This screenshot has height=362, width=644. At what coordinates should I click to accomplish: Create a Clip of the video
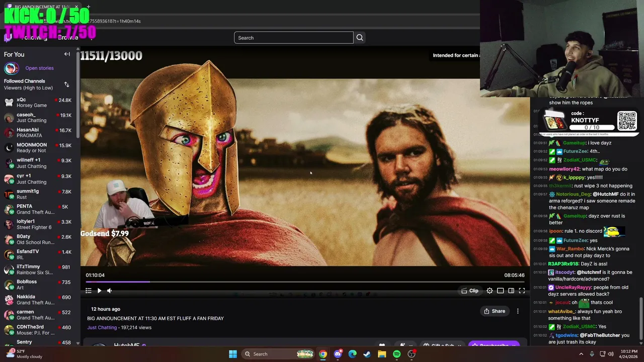tap(469, 291)
